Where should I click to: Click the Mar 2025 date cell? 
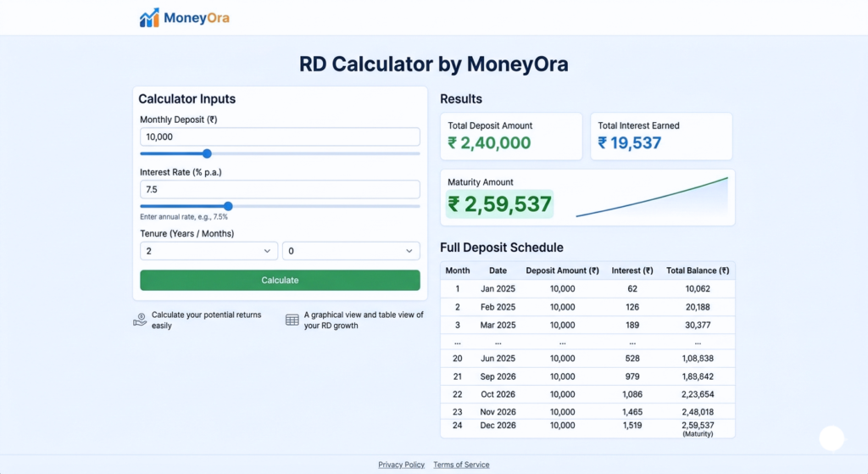[498, 325]
